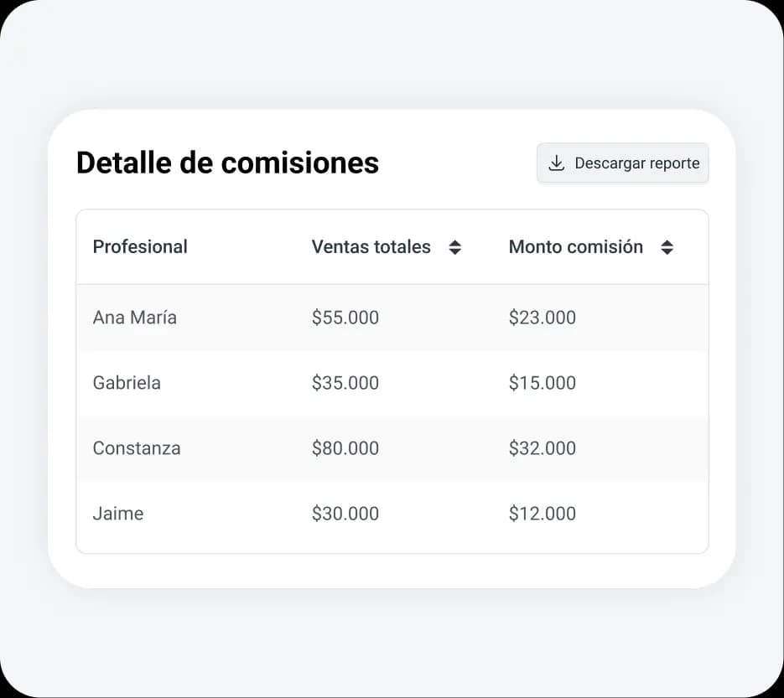Click the $15.000 commission amount

coord(543,383)
